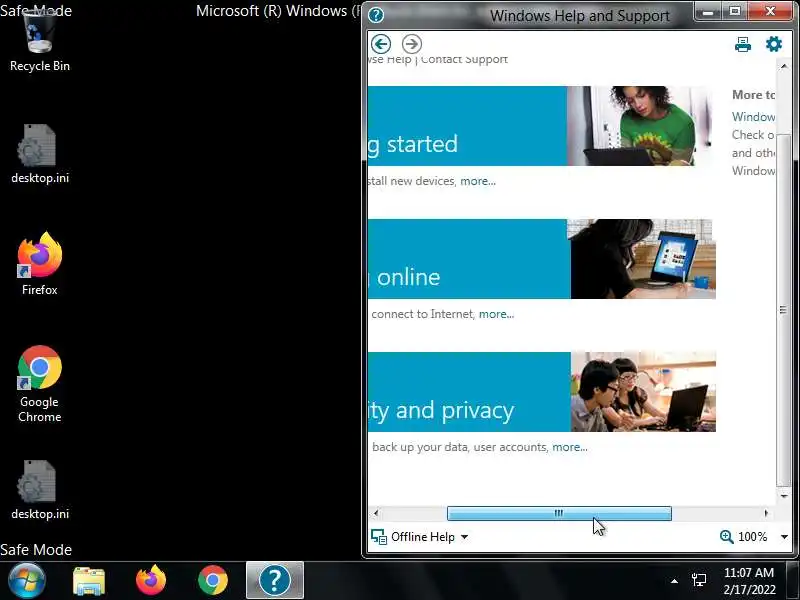This screenshot has width=800, height=600.
Task: Open the Recycle Bin on desktop
Action: [40, 42]
